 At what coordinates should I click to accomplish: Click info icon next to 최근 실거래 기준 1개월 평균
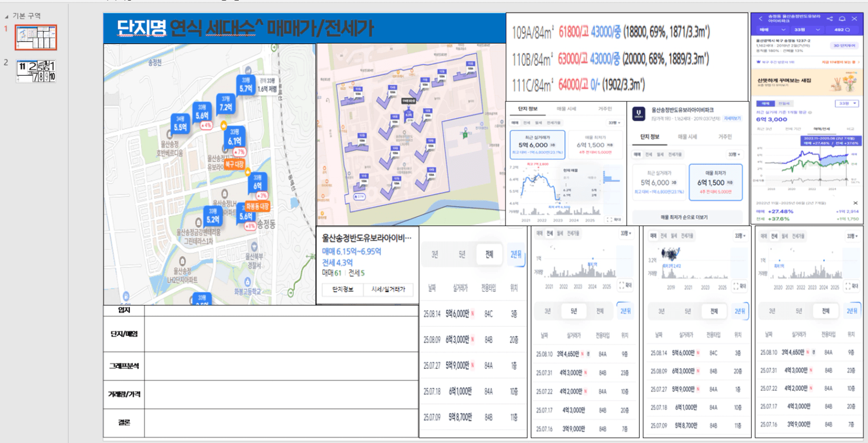pyautogui.click(x=810, y=112)
